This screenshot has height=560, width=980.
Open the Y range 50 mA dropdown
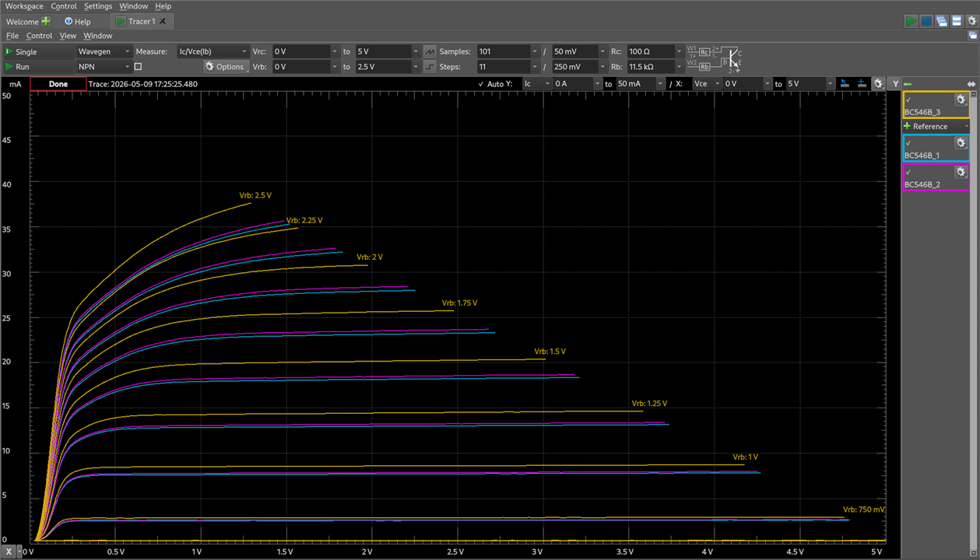point(641,83)
